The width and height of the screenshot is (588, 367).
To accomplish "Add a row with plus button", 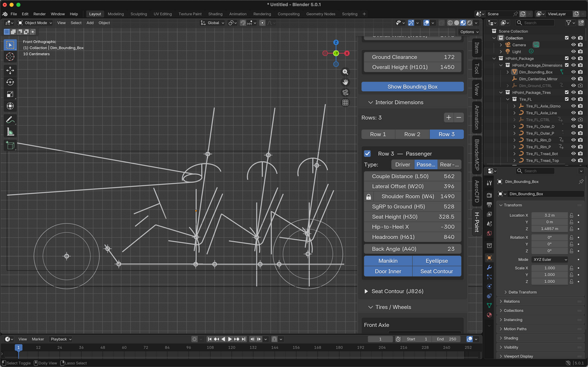I will [x=449, y=118].
